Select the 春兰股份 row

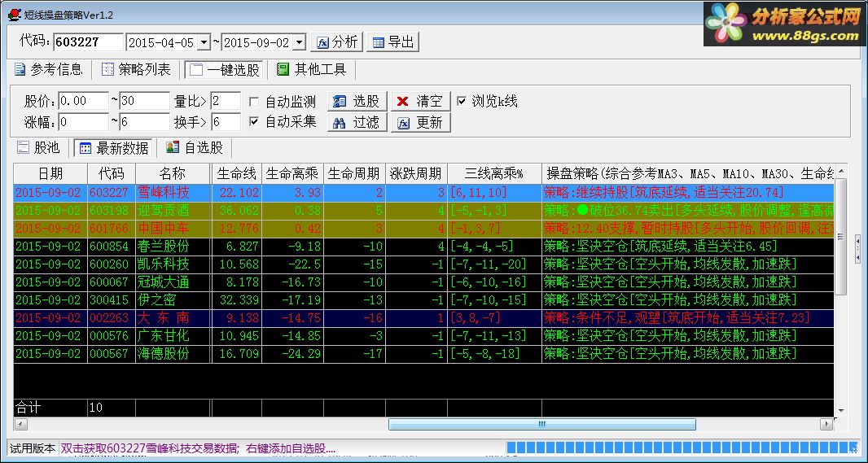(423, 247)
